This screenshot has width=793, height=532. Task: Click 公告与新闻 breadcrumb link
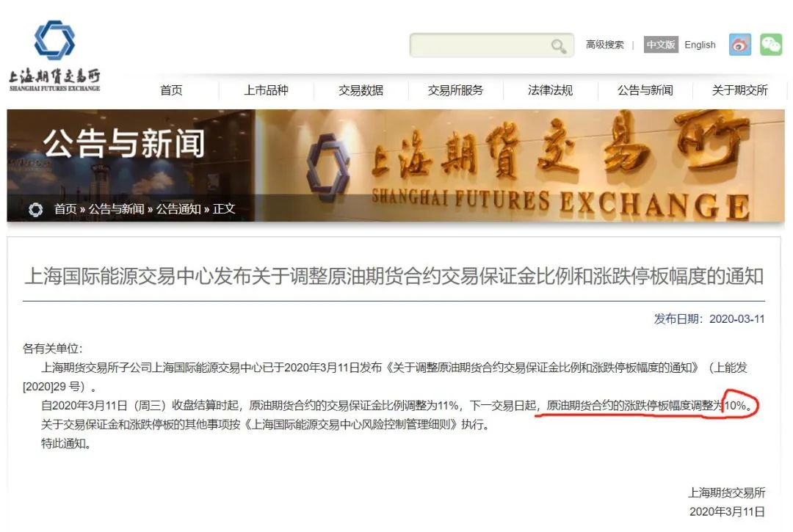116,208
